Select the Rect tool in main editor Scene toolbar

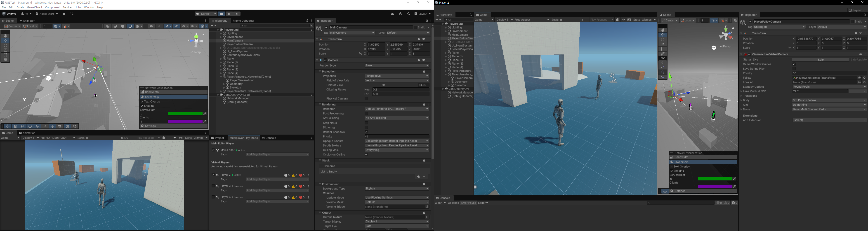(x=5, y=55)
